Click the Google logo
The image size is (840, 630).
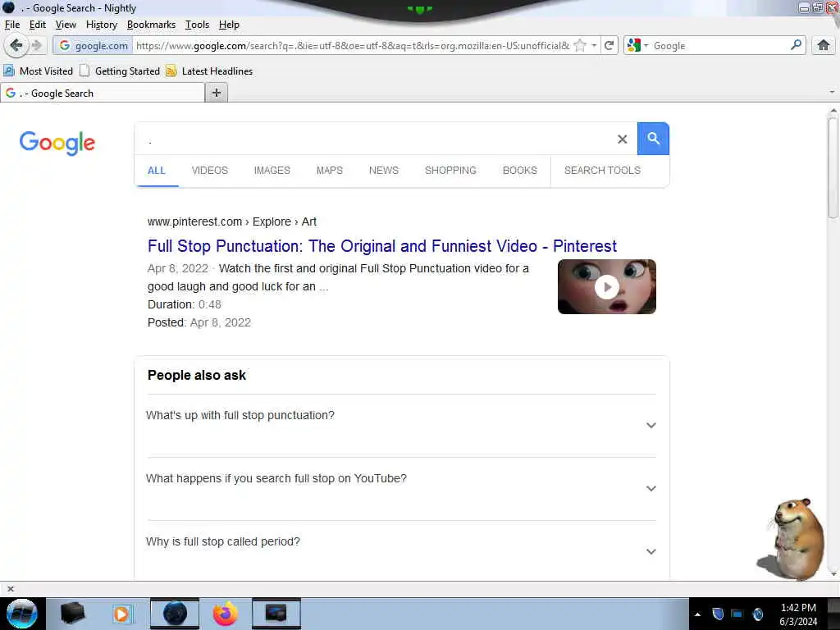pos(57,143)
